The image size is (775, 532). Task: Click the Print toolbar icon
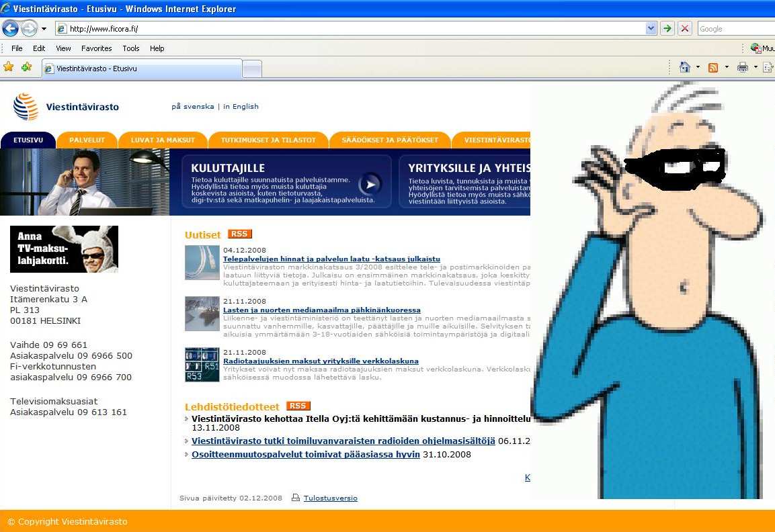742,67
